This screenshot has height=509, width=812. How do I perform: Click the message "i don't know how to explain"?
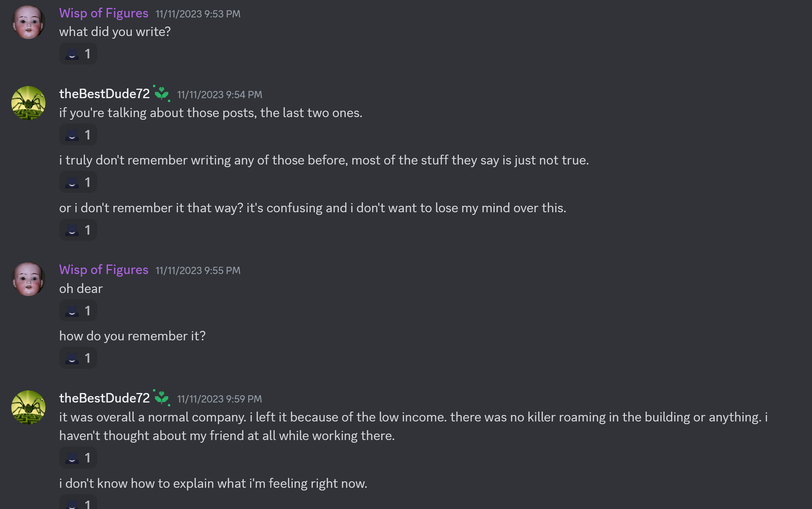point(213,484)
